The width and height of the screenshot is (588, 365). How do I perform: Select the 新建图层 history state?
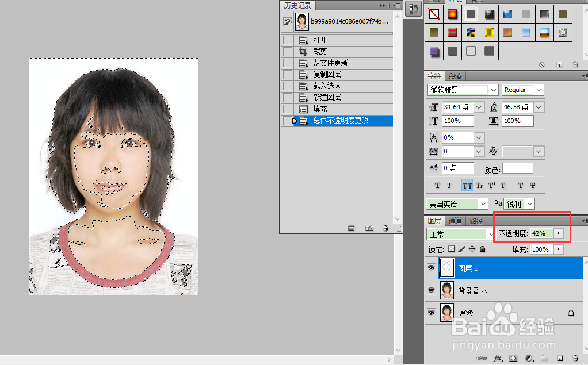click(x=343, y=98)
